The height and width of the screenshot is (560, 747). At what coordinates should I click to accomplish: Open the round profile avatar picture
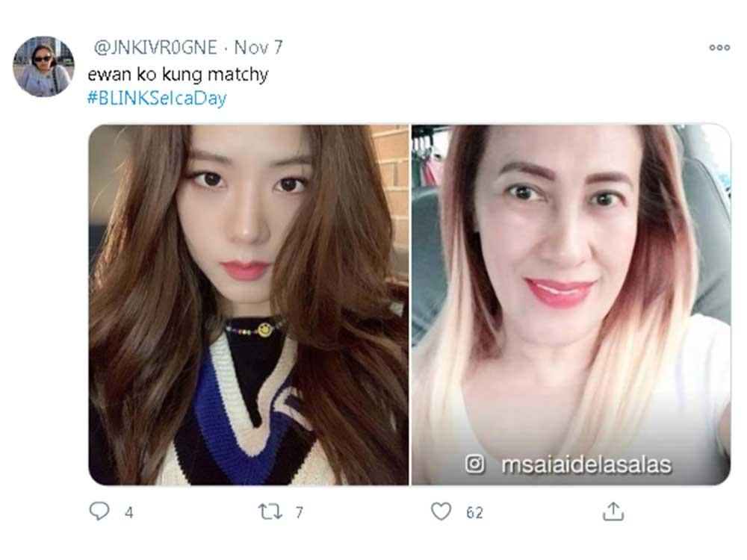point(43,66)
